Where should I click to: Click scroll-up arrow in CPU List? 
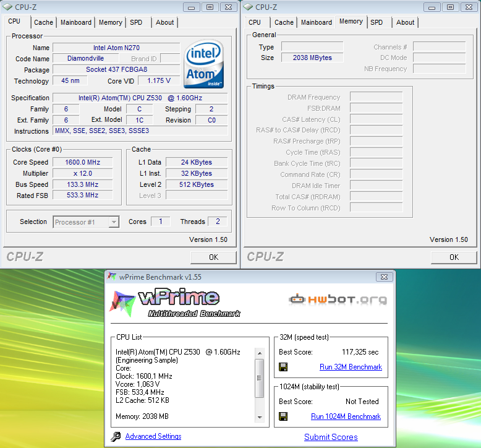[260, 353]
